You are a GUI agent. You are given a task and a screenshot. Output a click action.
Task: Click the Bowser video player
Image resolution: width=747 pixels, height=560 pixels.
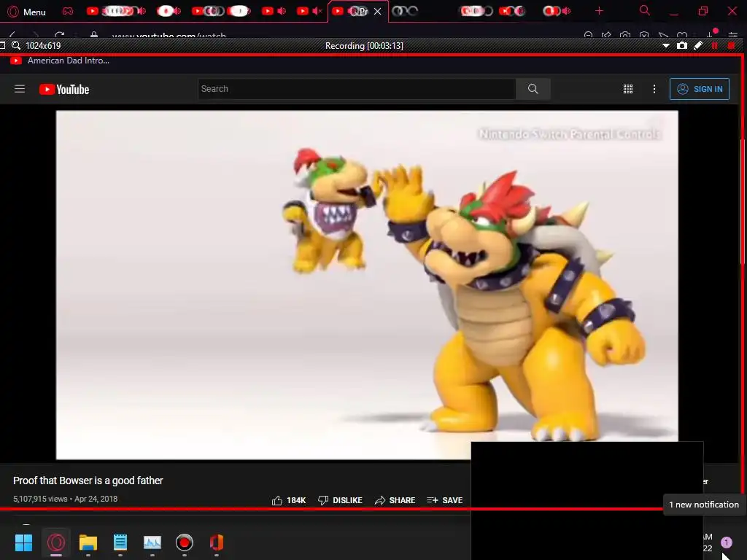(367, 285)
